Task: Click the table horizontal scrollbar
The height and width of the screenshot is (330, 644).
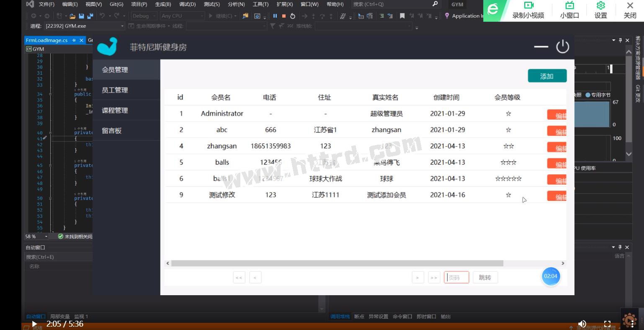Action: pyautogui.click(x=337, y=263)
